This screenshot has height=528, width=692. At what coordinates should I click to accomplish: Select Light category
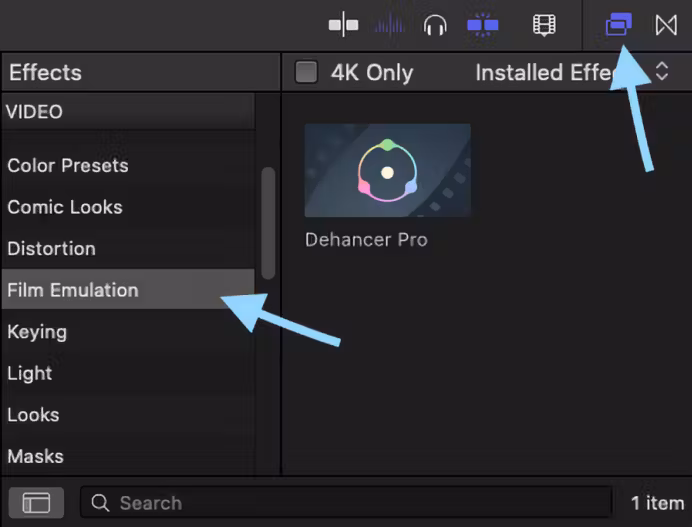click(x=128, y=373)
